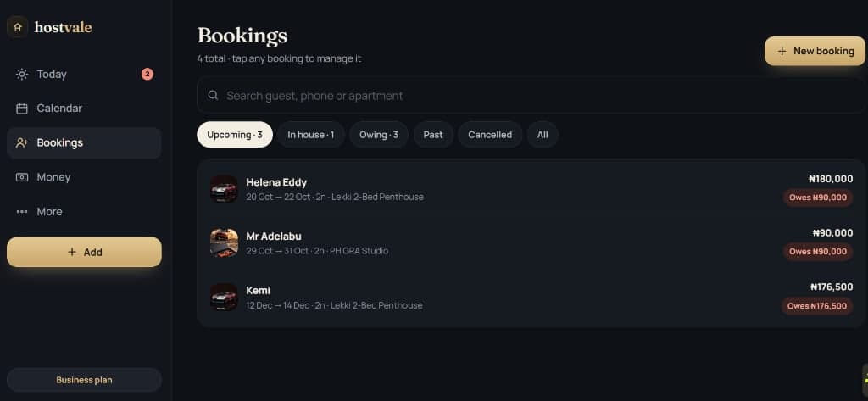Click Mr Adelabu's ₦90,000 total amount
The width and height of the screenshot is (868, 401).
point(832,233)
